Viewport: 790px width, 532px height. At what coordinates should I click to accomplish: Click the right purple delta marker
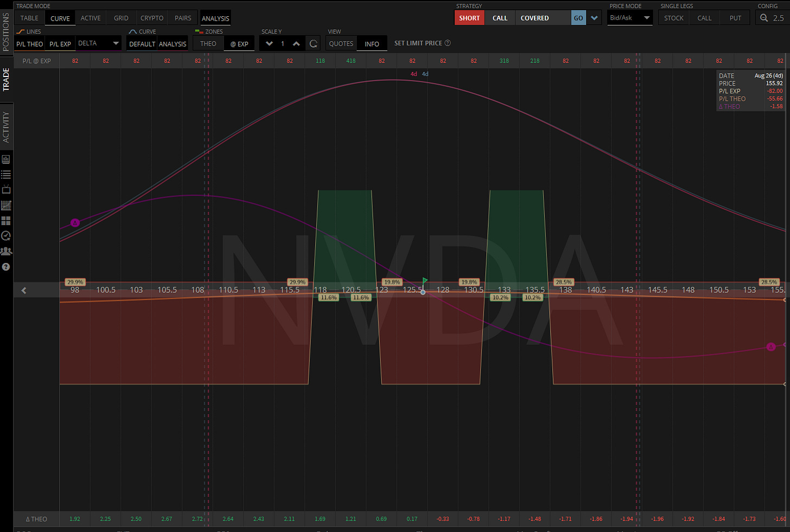(x=771, y=347)
